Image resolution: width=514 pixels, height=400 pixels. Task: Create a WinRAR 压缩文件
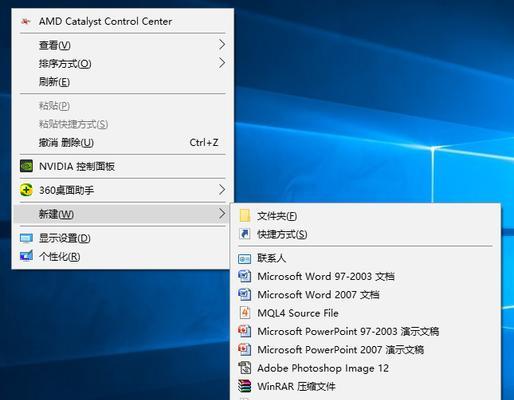[x=365, y=386]
